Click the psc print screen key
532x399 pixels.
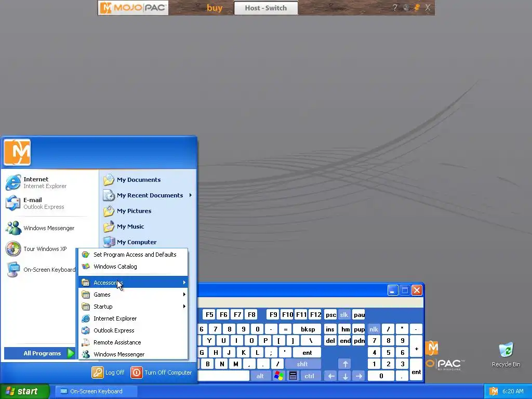pyautogui.click(x=330, y=314)
